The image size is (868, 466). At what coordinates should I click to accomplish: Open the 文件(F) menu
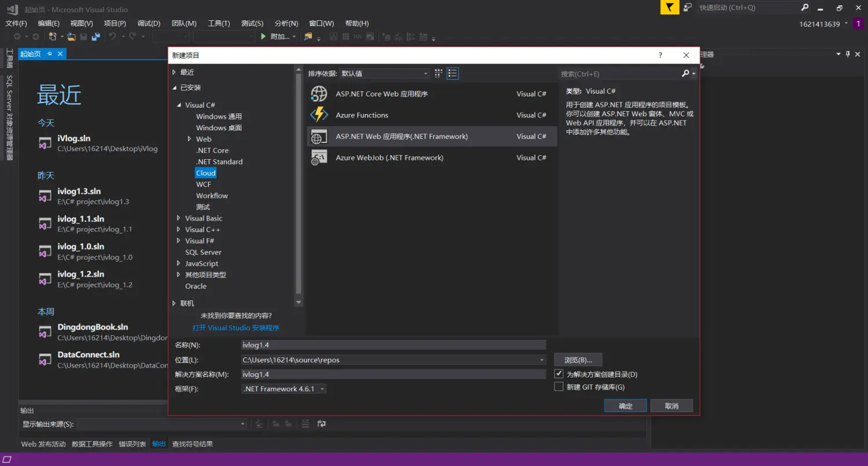coord(16,24)
